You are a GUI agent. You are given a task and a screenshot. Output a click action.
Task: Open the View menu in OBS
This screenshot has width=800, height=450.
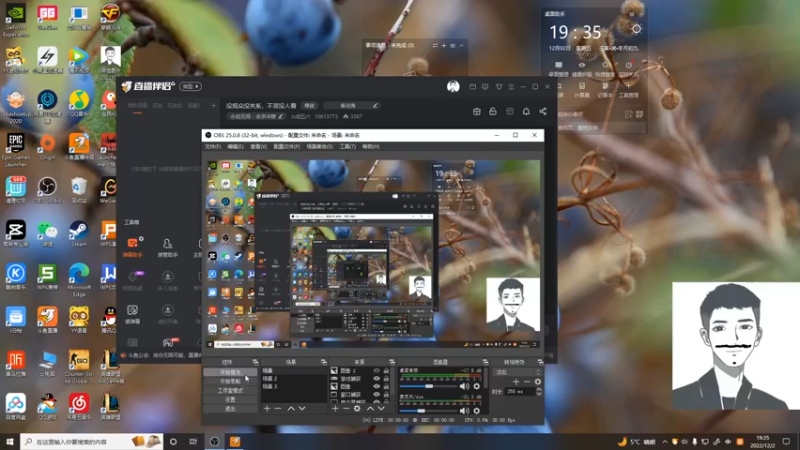click(x=259, y=146)
